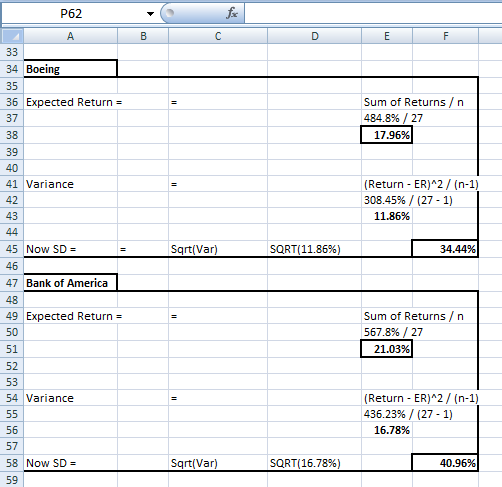The width and height of the screenshot is (502, 487).
Task: Select column D header
Action: coord(315,36)
